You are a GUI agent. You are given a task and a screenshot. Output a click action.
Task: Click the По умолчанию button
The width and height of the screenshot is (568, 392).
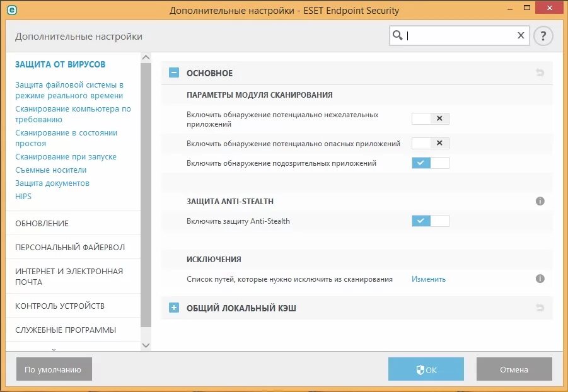pyautogui.click(x=54, y=369)
